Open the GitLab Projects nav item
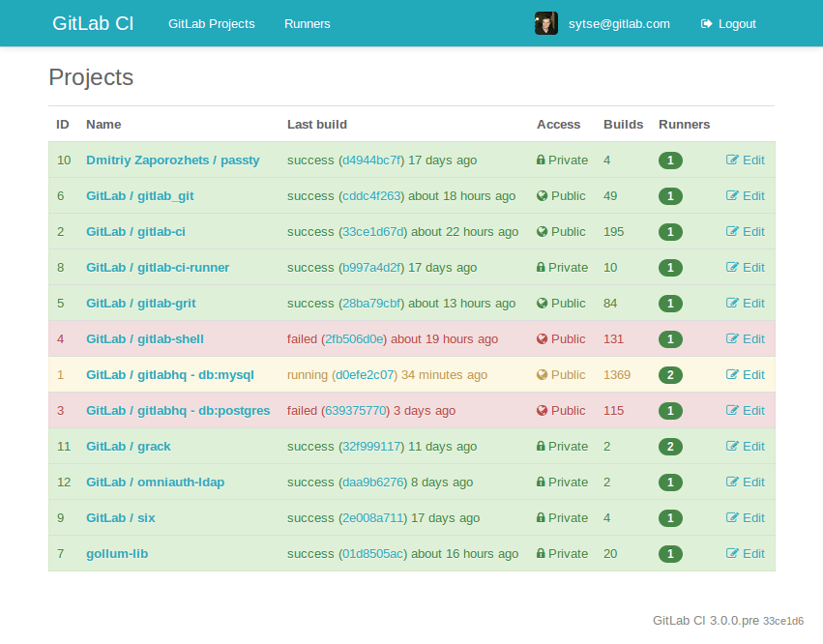823x644 pixels. click(x=211, y=23)
